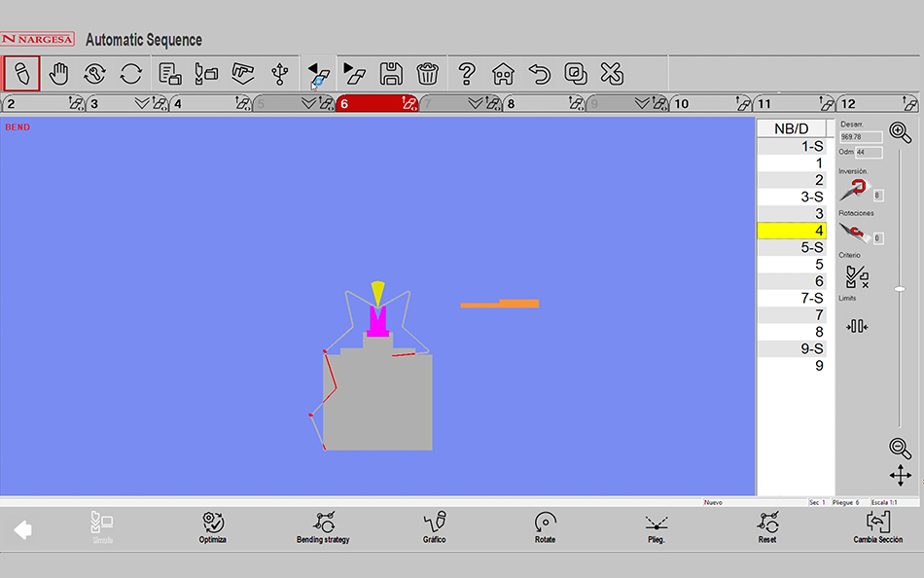Toggle the Rotaciones icon
924x578 pixels.
(852, 234)
